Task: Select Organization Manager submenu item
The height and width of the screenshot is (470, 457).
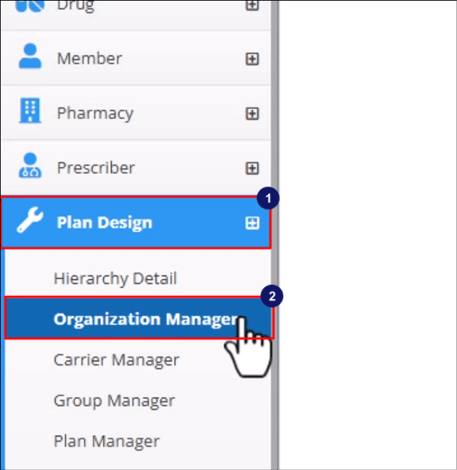Action: pos(139,318)
